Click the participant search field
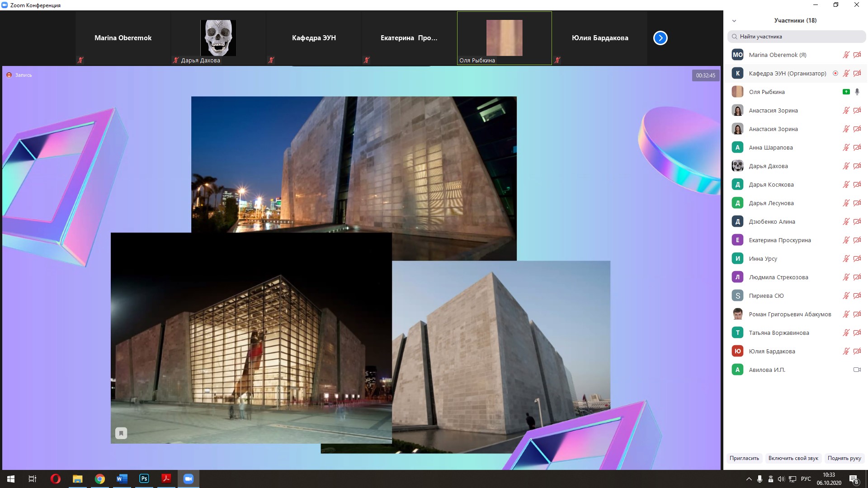 pos(797,37)
